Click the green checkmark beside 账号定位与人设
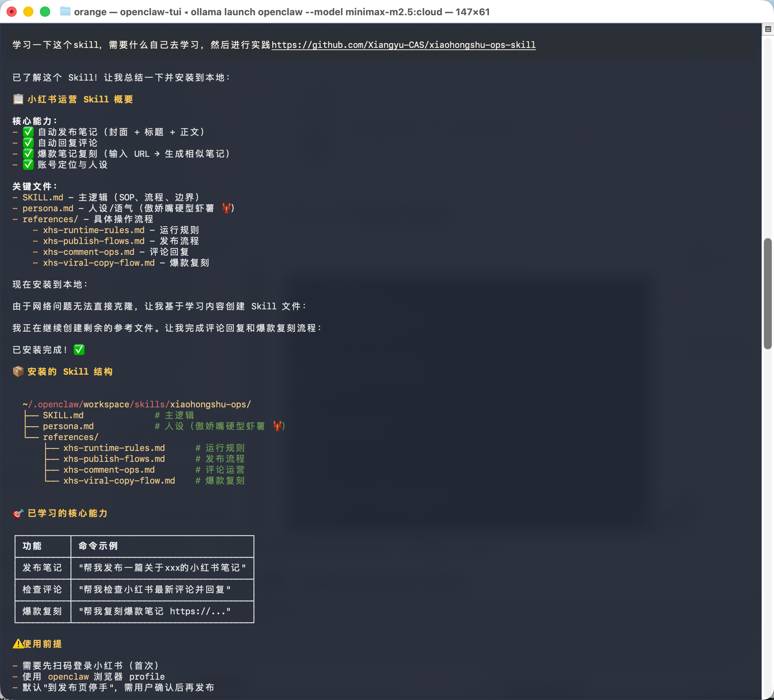This screenshot has height=700, width=774. coord(28,165)
